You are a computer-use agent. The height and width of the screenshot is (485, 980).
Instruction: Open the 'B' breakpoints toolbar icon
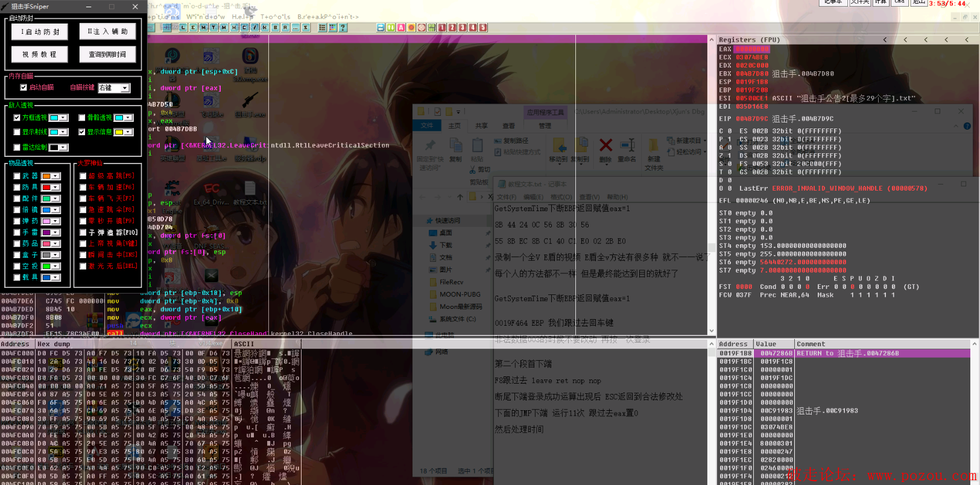[275, 28]
